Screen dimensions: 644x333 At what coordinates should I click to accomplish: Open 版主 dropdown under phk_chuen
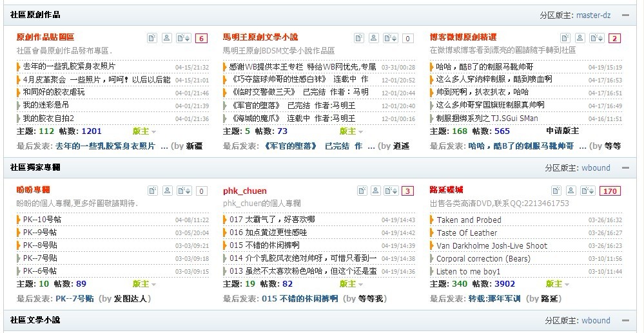pyautogui.click(x=351, y=284)
